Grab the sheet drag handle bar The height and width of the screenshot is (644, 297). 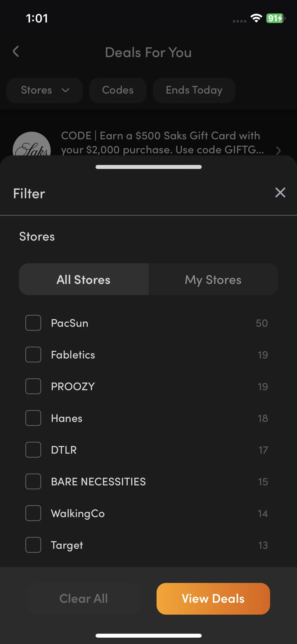[x=149, y=167]
